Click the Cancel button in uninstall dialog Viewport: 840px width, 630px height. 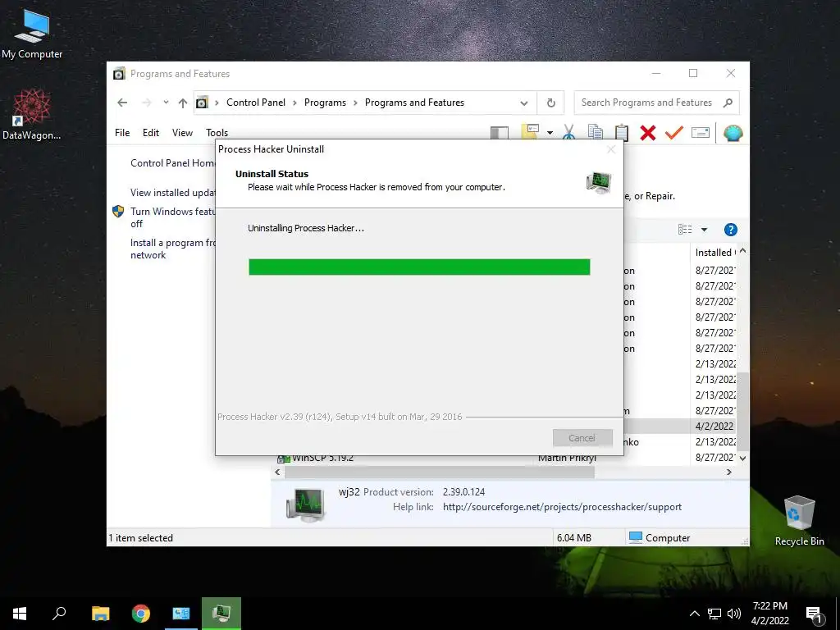(x=582, y=438)
